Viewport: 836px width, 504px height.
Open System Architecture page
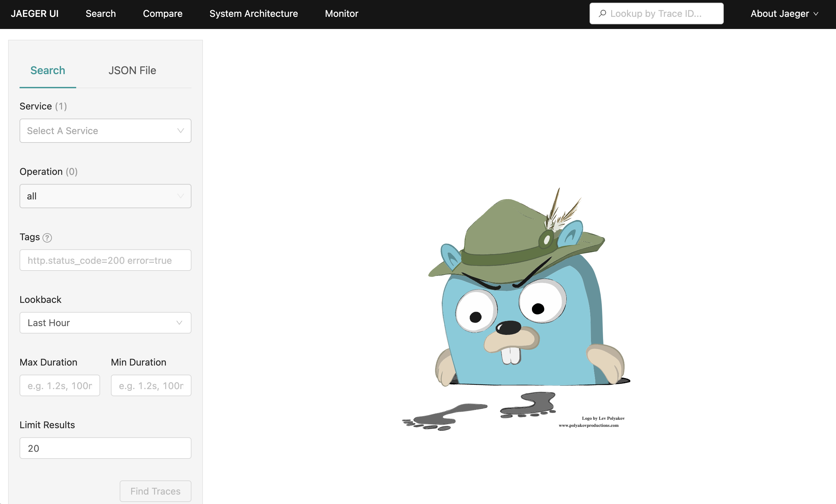(x=253, y=13)
